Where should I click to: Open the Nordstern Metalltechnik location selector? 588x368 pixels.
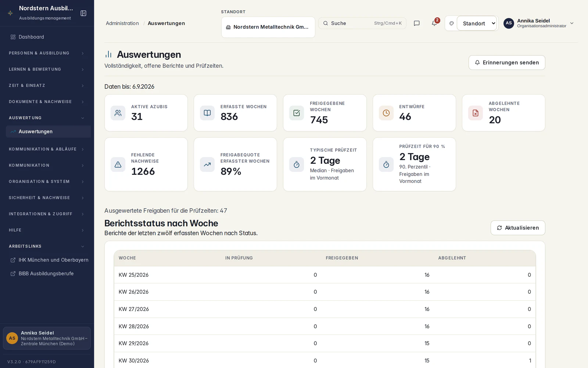tap(268, 27)
